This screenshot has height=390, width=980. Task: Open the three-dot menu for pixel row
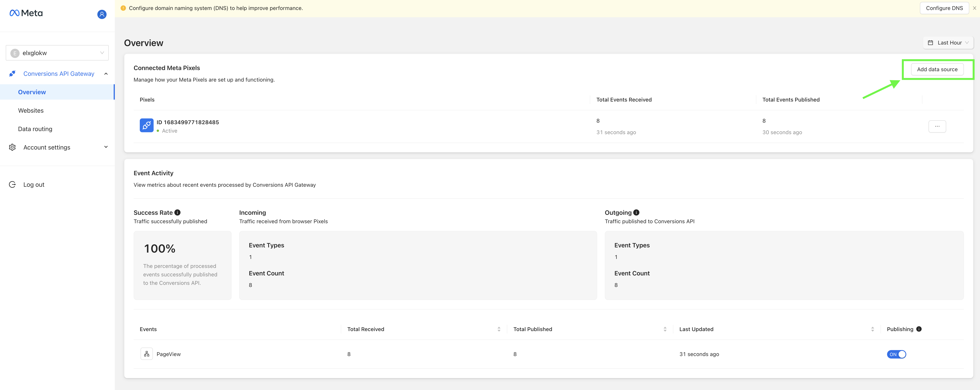click(937, 126)
